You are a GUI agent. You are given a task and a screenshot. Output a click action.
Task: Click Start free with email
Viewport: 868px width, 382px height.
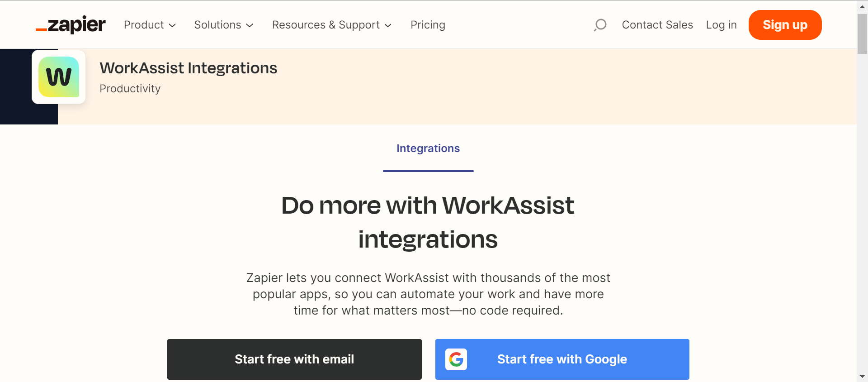(x=294, y=359)
